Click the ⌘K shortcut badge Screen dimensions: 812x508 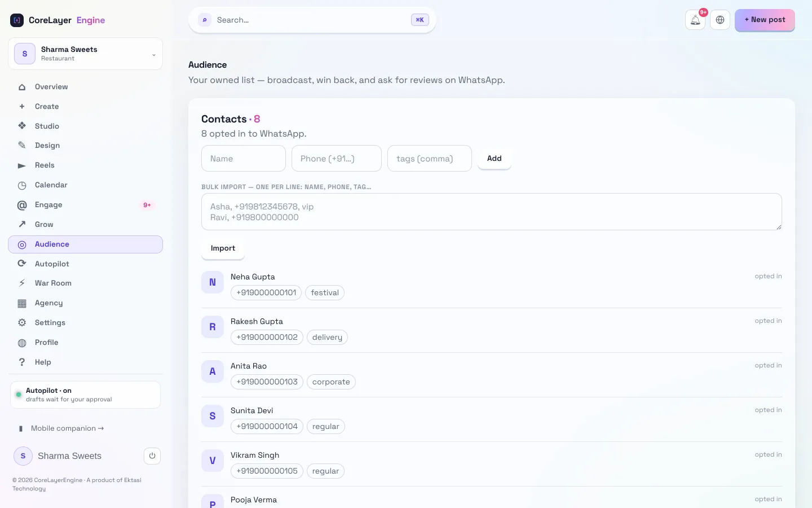[x=420, y=20]
